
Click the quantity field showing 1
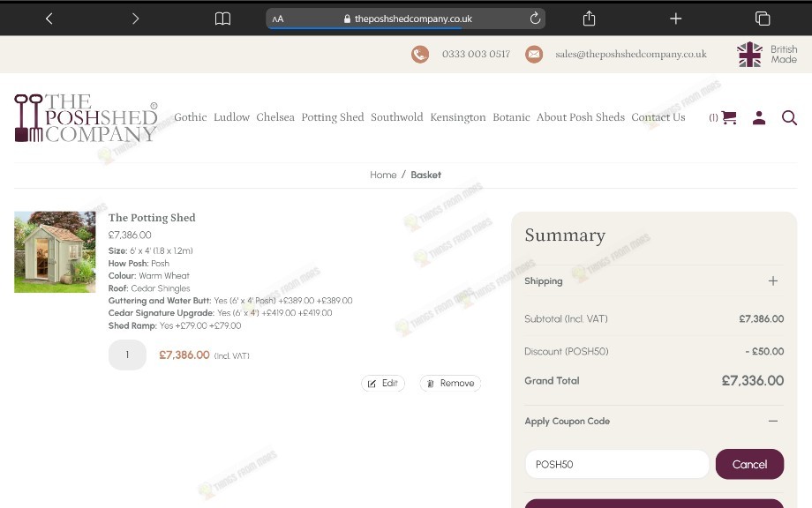pyautogui.click(x=127, y=355)
